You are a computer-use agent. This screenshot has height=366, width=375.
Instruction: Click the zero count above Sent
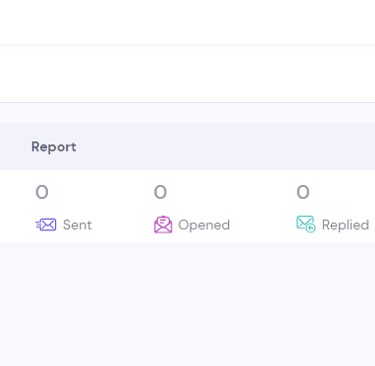click(42, 192)
